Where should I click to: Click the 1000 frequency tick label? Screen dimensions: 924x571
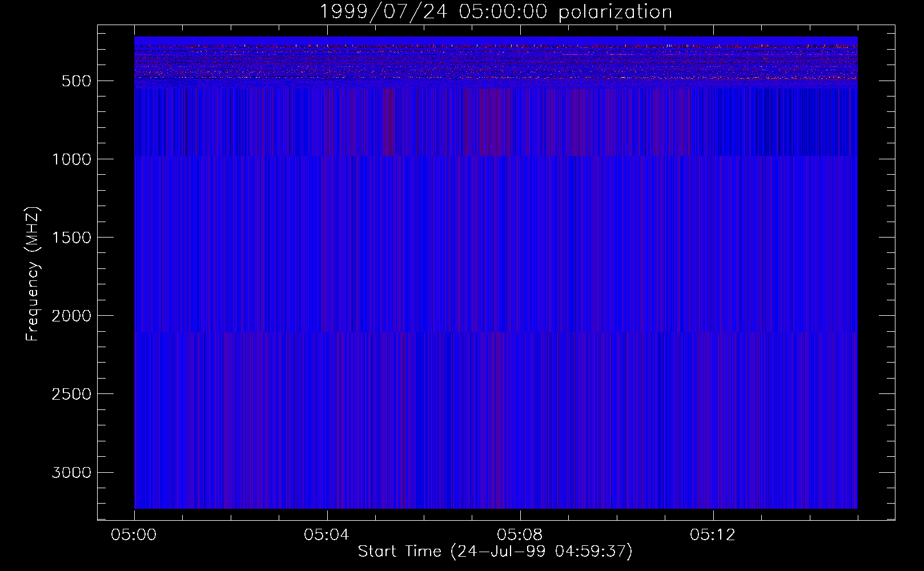tap(71, 159)
